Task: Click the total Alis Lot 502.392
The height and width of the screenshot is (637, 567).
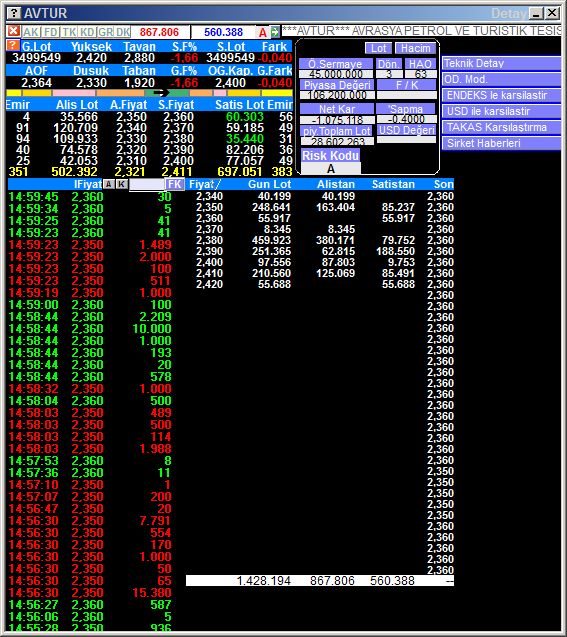Action: (x=74, y=171)
